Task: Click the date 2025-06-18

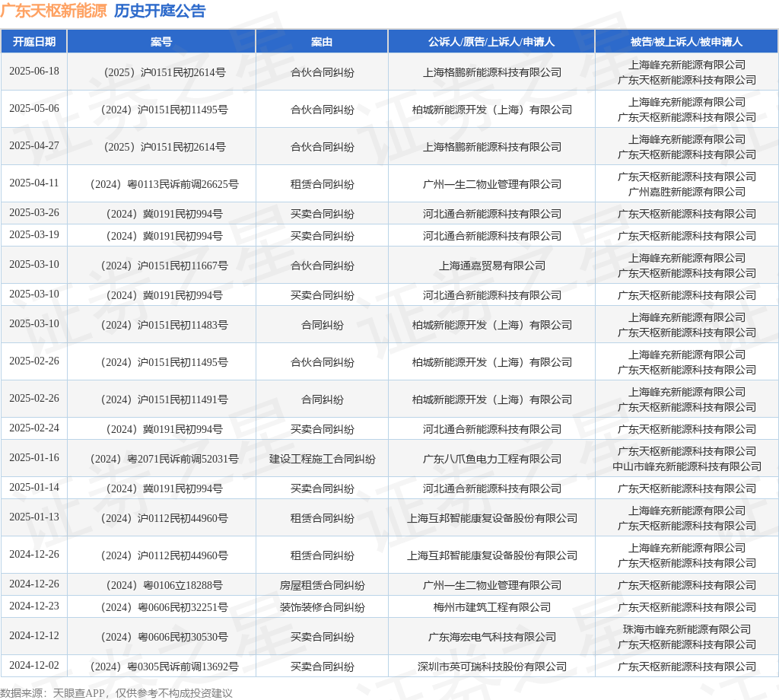Action: tap(34, 71)
